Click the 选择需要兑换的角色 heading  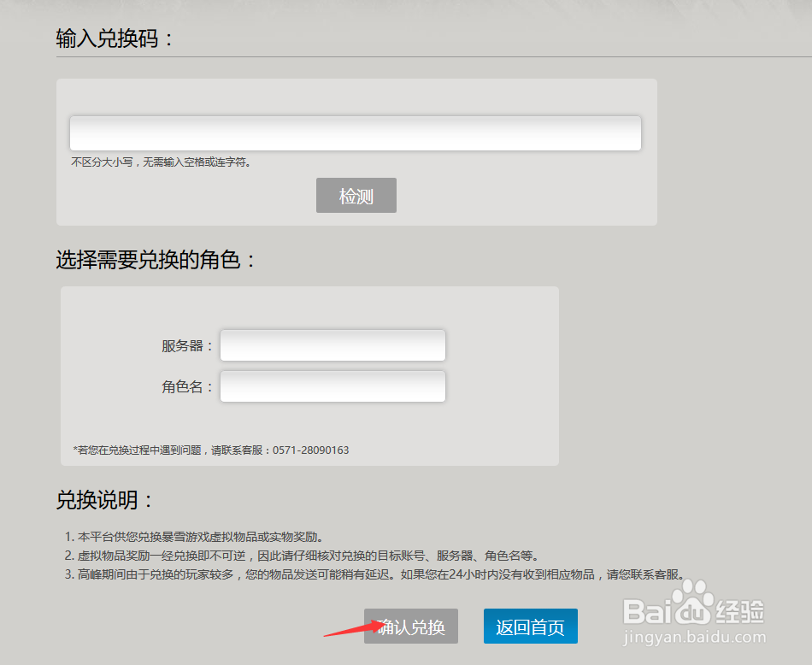pyautogui.click(x=156, y=260)
